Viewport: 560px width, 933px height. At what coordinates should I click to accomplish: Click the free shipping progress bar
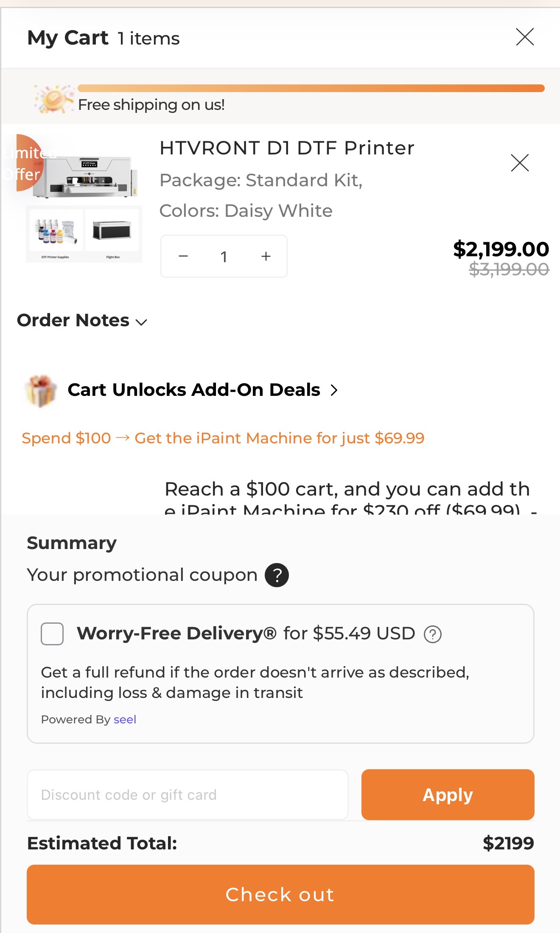pos(311,88)
